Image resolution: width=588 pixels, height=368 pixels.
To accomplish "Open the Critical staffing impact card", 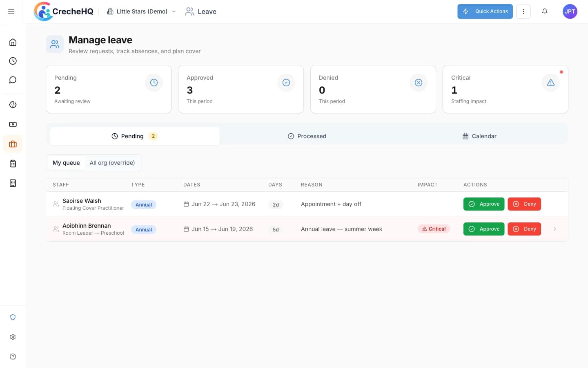I will coord(506,89).
